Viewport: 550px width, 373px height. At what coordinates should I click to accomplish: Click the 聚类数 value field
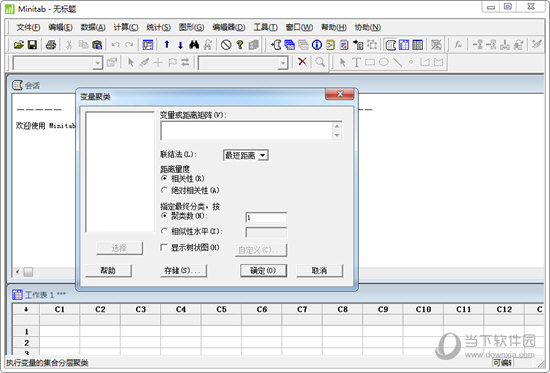(266, 218)
